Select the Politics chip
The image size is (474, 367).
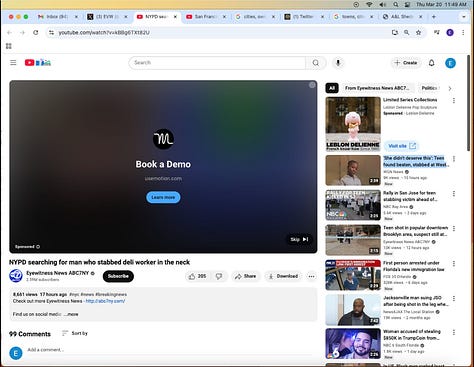click(x=430, y=88)
